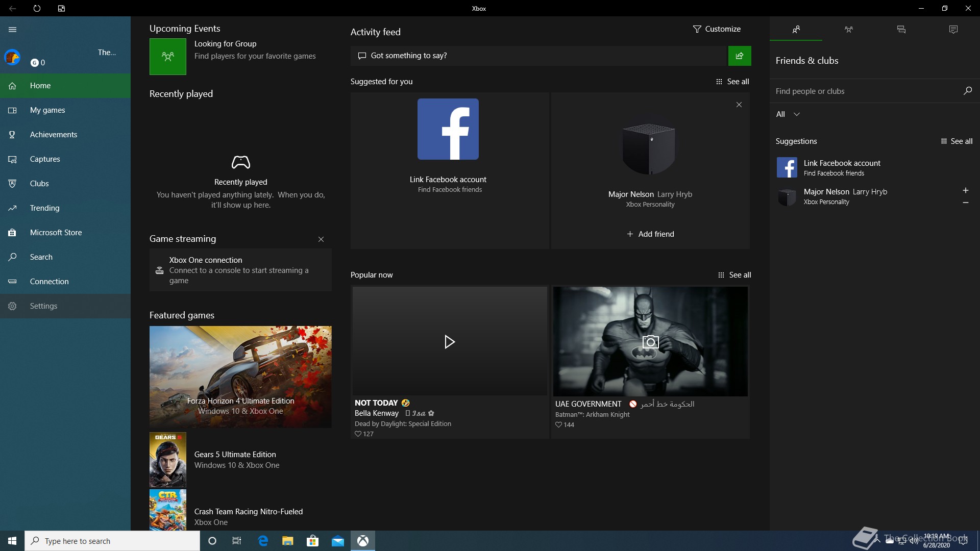This screenshot has height=551, width=980.
Task: Click the large Facebook logo card
Action: click(448, 129)
